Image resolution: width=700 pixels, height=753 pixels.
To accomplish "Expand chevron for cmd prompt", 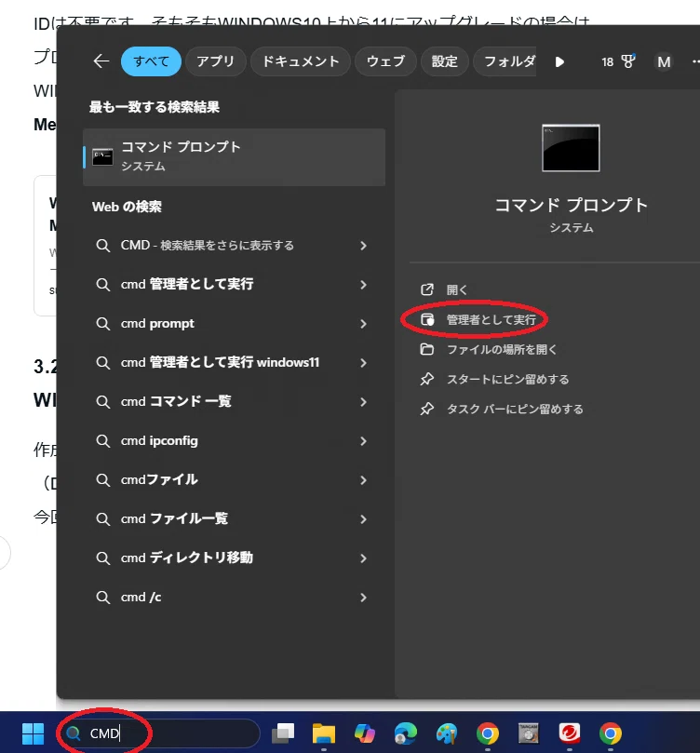I will pos(363,324).
